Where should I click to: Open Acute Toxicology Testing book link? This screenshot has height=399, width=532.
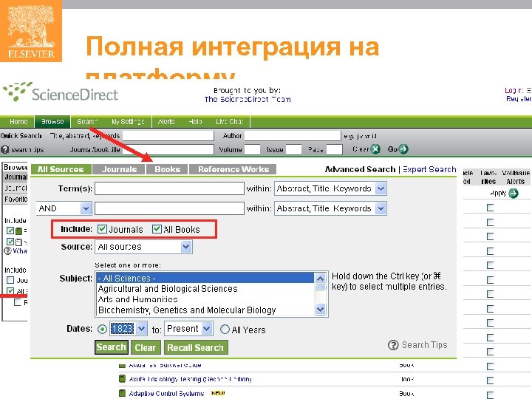pyautogui.click(x=190, y=379)
